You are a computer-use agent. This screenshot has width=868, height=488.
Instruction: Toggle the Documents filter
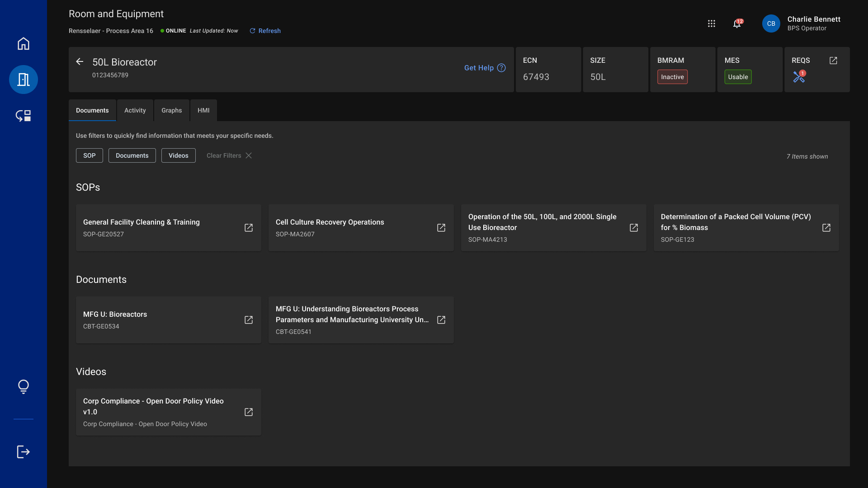132,155
